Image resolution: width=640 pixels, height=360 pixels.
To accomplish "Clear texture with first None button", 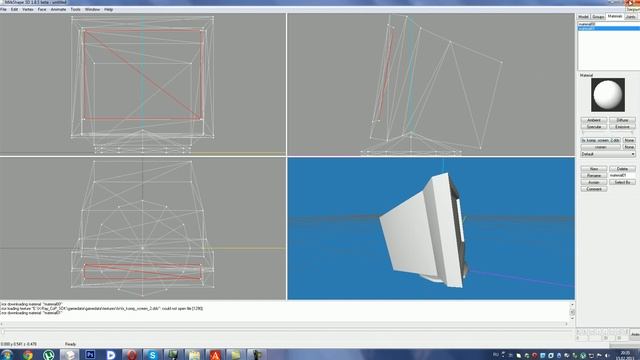I will [x=629, y=140].
